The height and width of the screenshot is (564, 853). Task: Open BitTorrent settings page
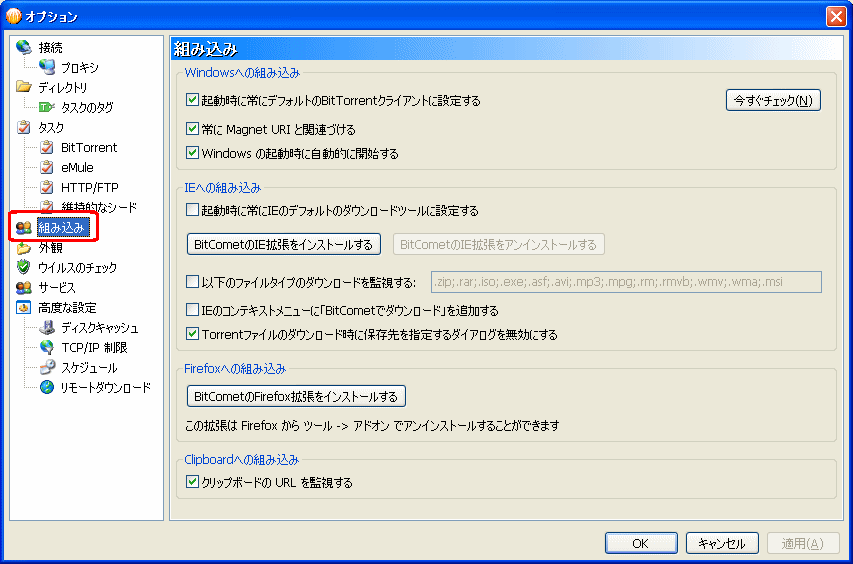[x=89, y=147]
